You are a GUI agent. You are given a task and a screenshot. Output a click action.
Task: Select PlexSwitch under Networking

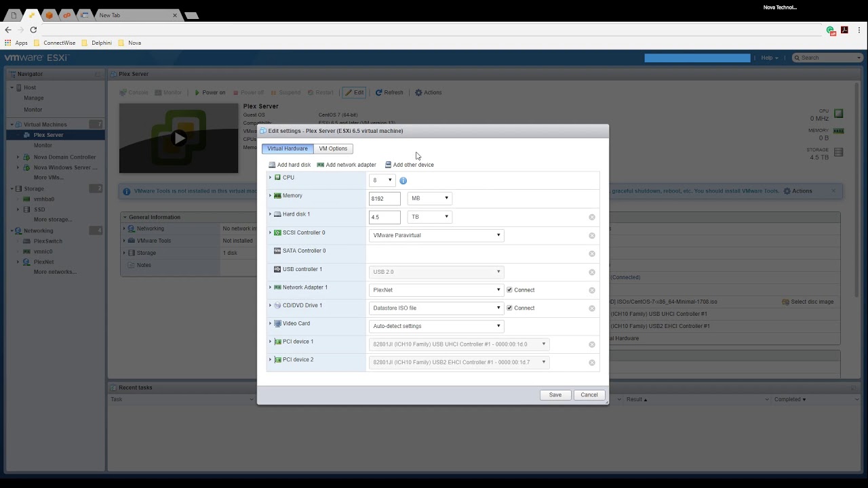(48, 241)
